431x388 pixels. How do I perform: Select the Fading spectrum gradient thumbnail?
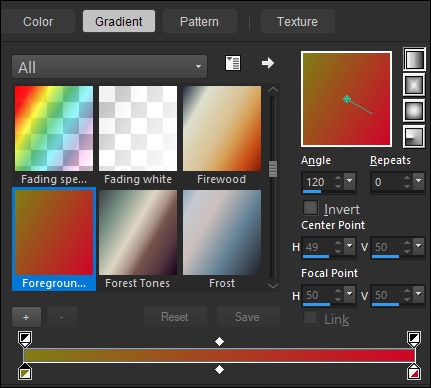point(54,129)
